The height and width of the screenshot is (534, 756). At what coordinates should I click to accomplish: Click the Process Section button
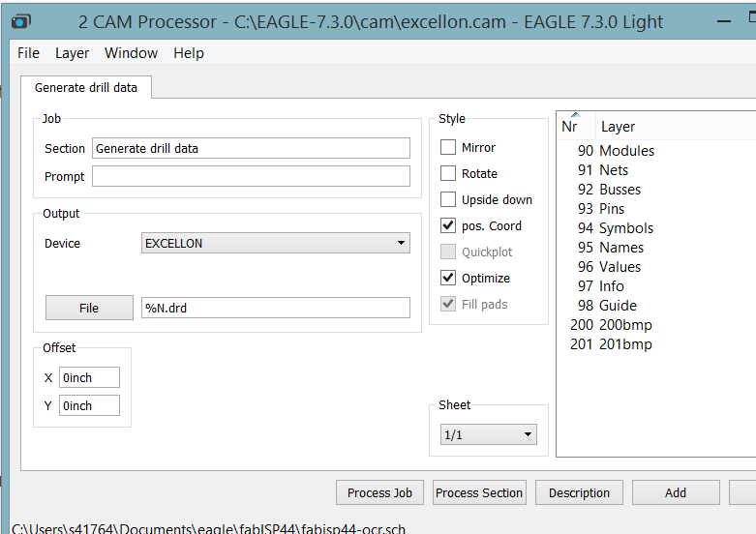479,492
